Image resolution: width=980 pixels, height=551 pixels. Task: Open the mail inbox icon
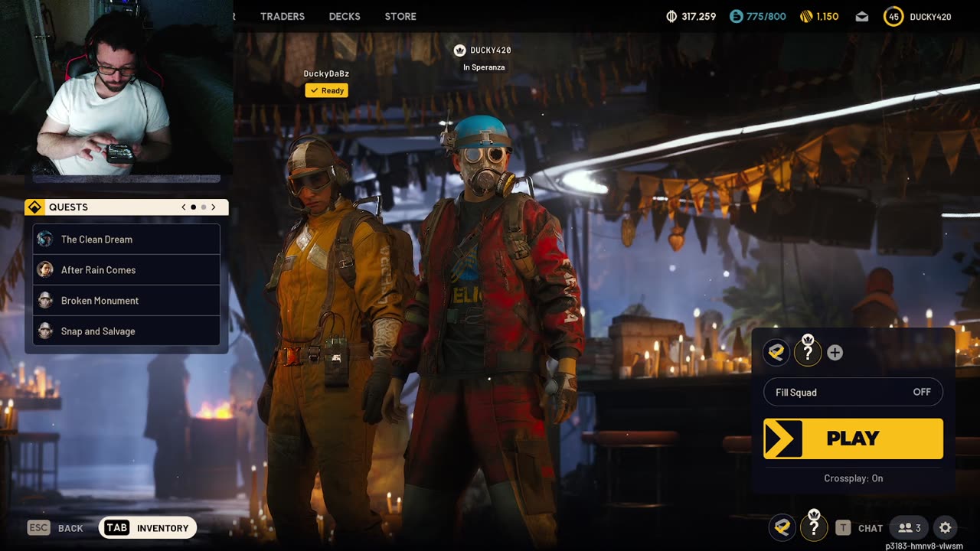tap(862, 16)
